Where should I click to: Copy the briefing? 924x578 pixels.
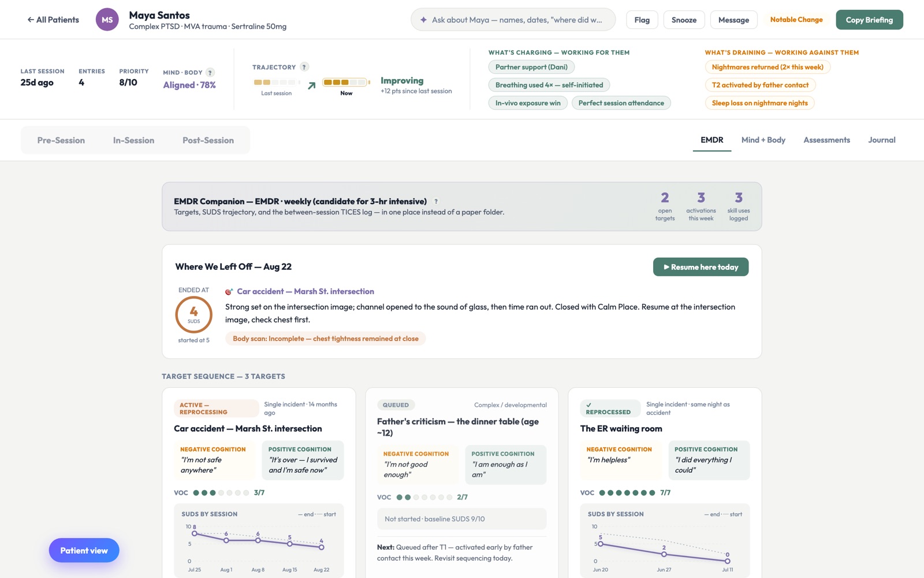point(869,20)
